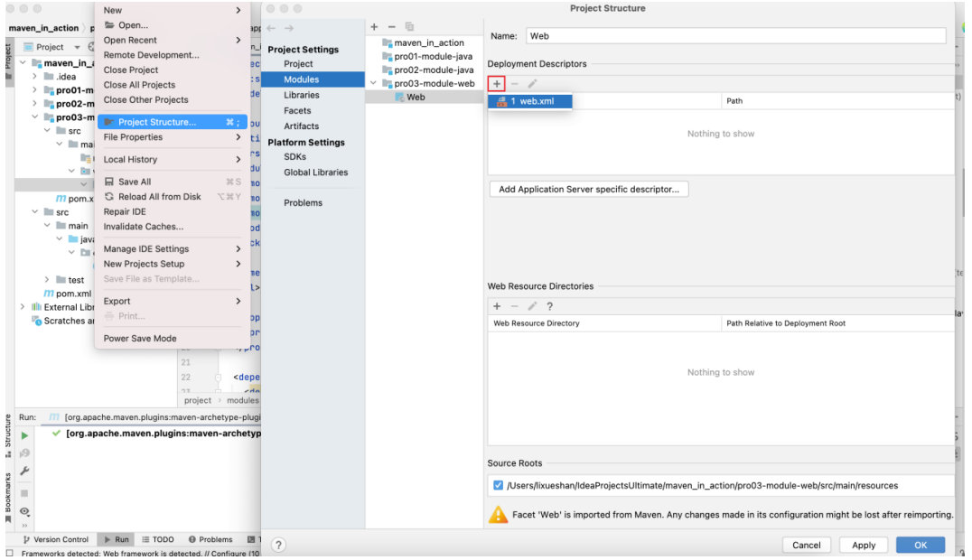Screen dimensions: 972x560
Task: Switch to the TODO tool window tab
Action: 158,540
